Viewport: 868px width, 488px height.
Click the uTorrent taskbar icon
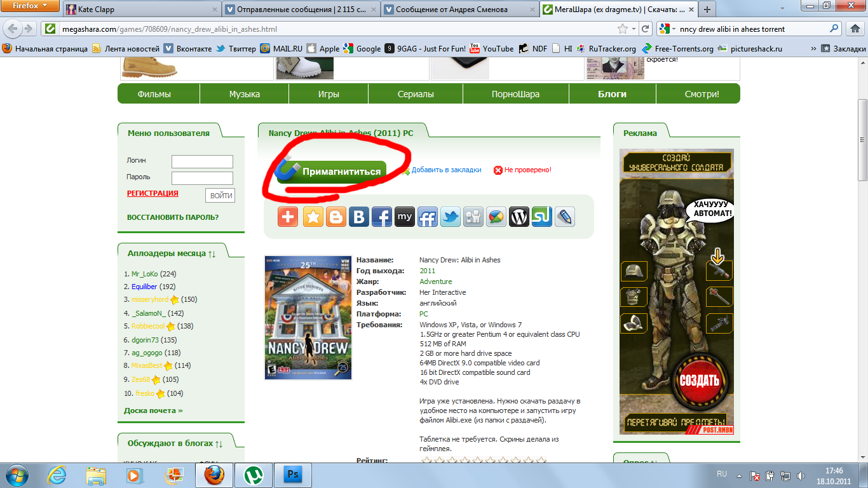255,475
